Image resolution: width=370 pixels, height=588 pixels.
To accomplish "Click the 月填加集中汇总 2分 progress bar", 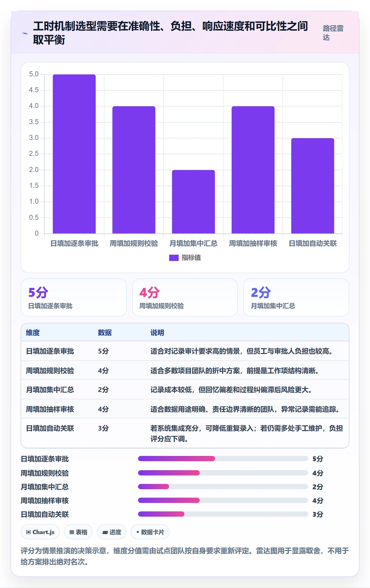I will pyautogui.click(x=223, y=487).
